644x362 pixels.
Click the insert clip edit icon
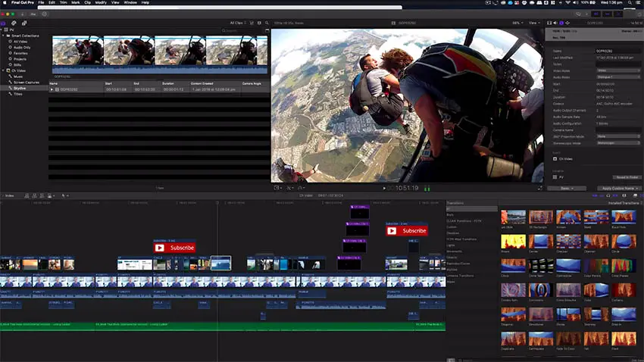click(35, 196)
